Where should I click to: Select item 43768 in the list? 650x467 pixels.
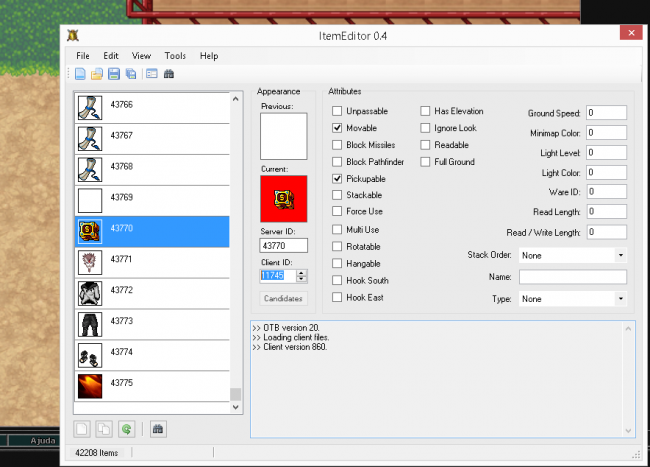coord(152,170)
